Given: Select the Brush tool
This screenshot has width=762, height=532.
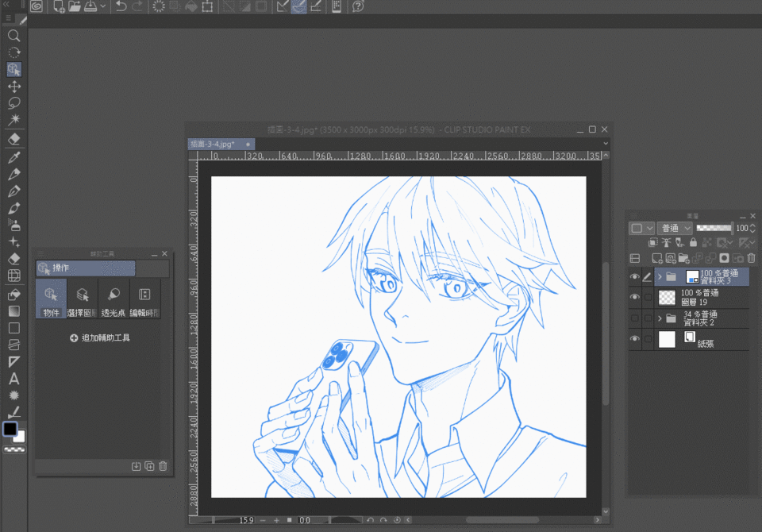Looking at the screenshot, I should pos(14,208).
